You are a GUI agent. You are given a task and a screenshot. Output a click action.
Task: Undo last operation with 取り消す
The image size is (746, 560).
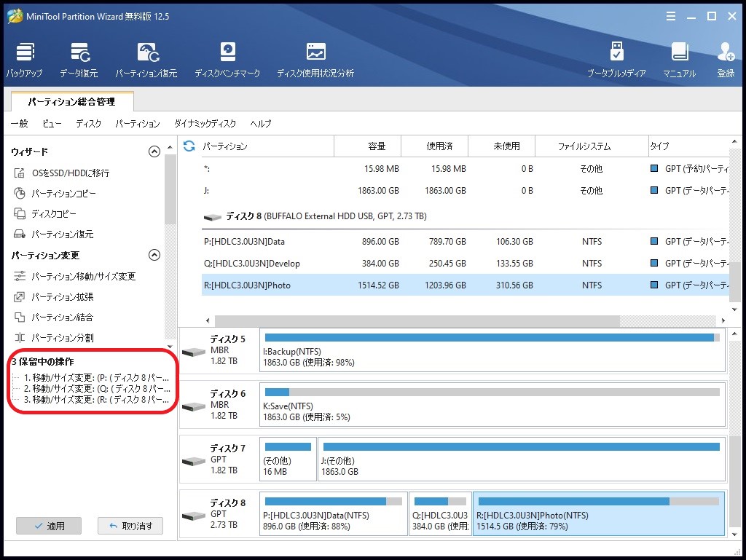pyautogui.click(x=130, y=526)
